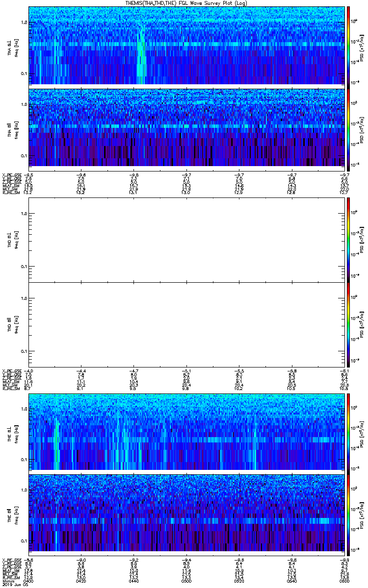The width and height of the screenshot is (368, 588).
Task: Click the 0500 time tick label
Action: point(185,581)
